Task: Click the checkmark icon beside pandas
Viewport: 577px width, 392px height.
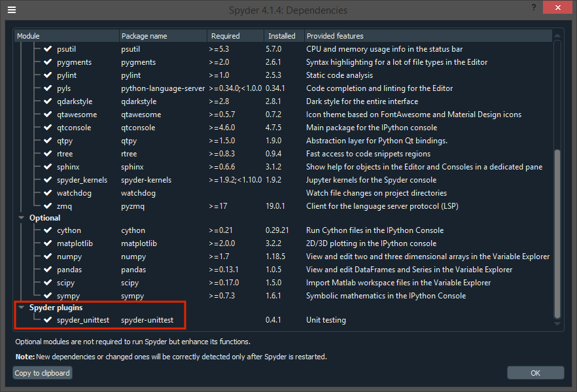Action: click(x=48, y=269)
